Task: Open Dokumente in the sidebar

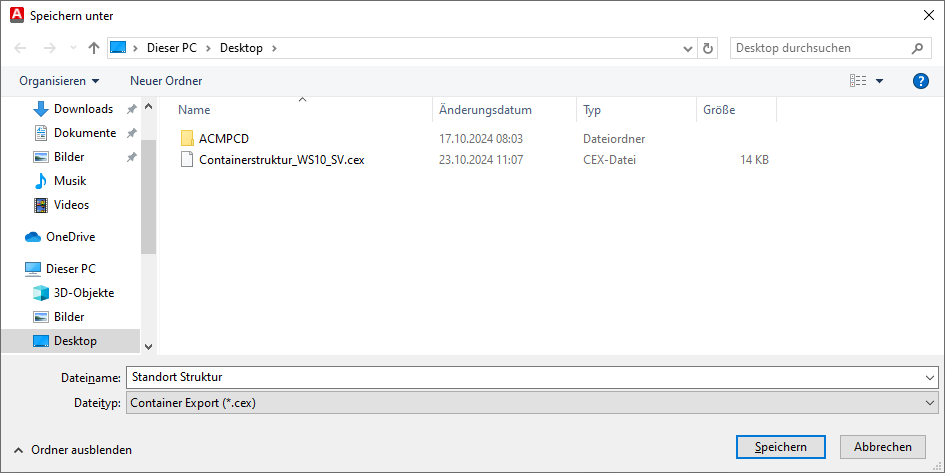Action: [x=84, y=133]
